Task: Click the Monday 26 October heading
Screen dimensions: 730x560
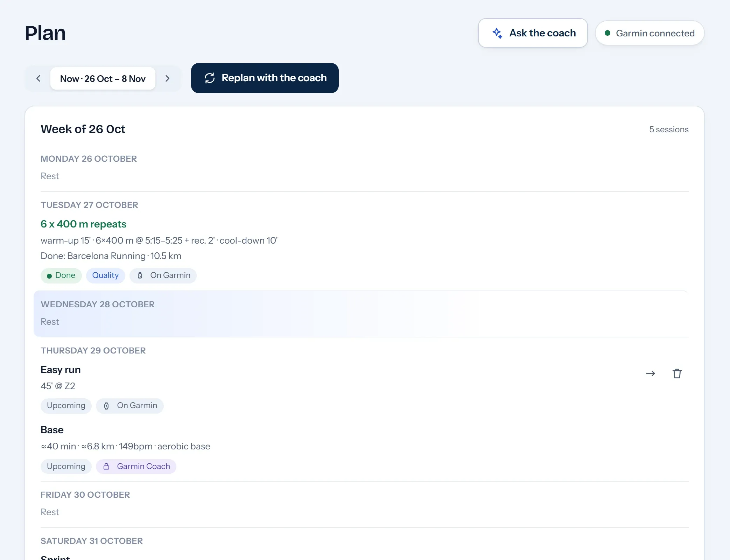Action: pos(89,159)
